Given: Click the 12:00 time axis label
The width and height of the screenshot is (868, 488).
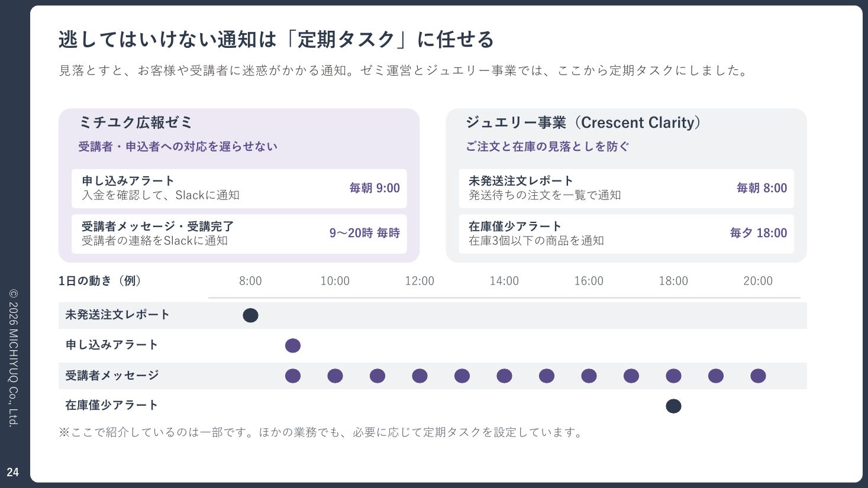Looking at the screenshot, I should tap(420, 281).
